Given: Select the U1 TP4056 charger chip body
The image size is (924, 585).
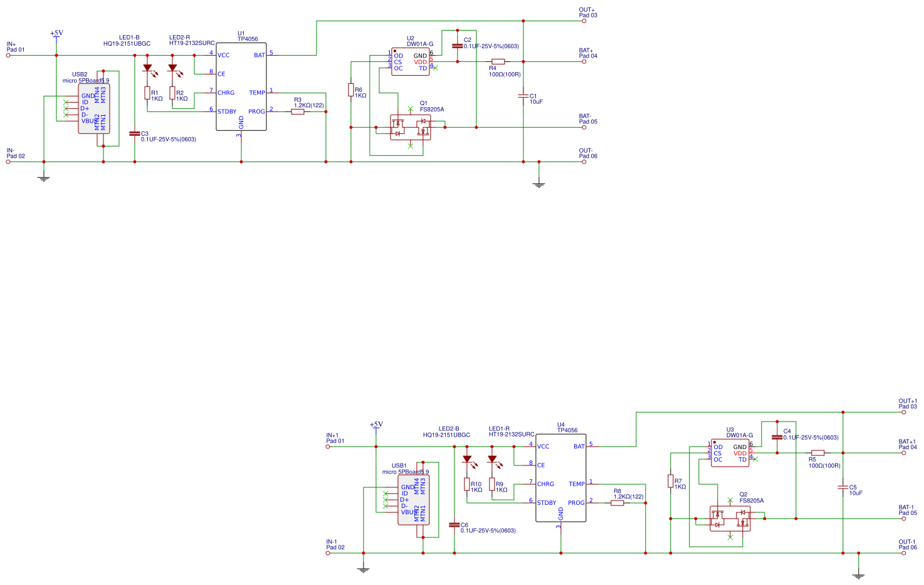Looking at the screenshot, I should (241, 86).
